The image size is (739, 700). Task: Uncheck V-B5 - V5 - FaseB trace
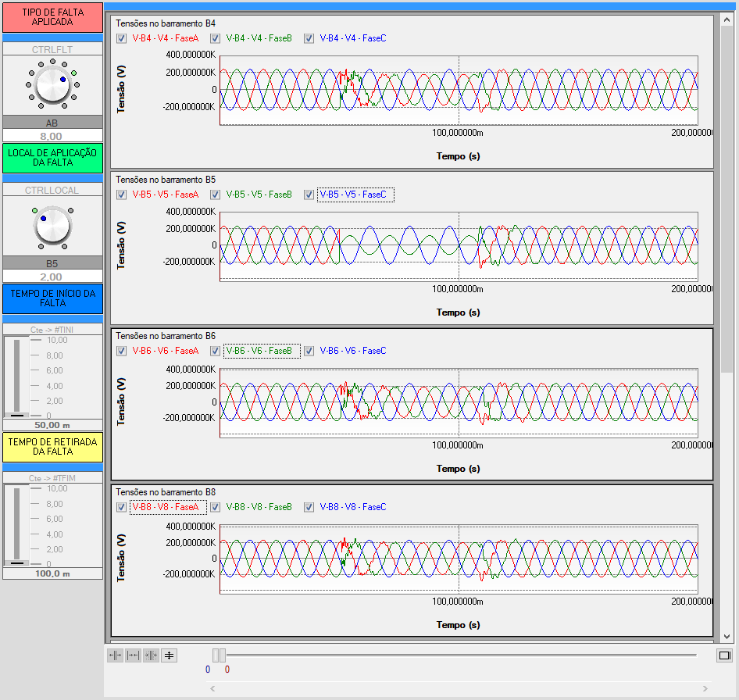point(216,195)
